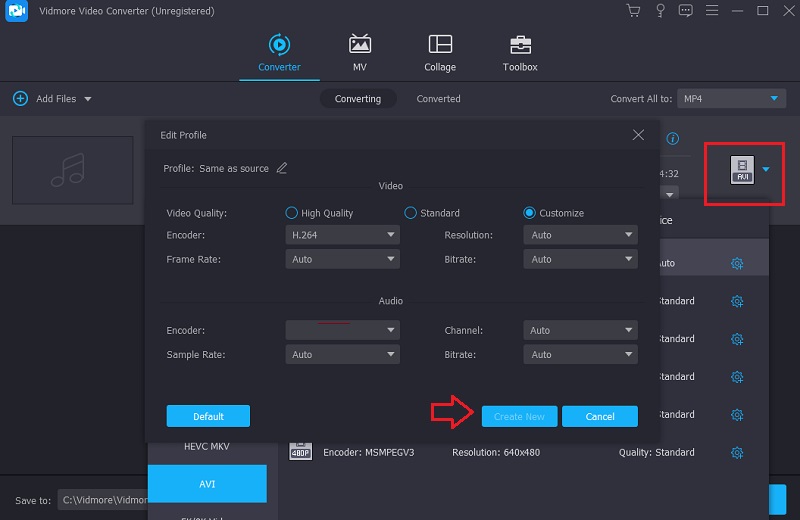This screenshot has width=800, height=520.
Task: Open the video Encoder H.264 dropdown
Action: click(x=342, y=235)
